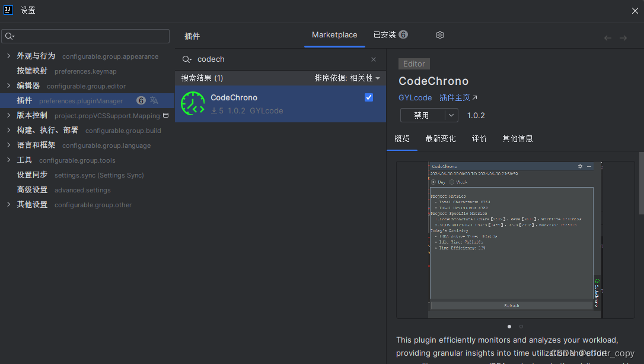Screen dimensions: 644x364
Task: Select the 插件 settings item
Action: pyautogui.click(x=87, y=100)
